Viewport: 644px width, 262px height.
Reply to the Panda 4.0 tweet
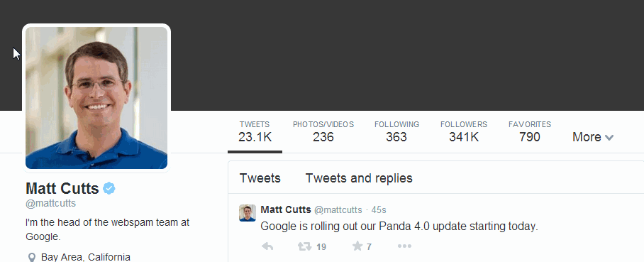(268, 246)
